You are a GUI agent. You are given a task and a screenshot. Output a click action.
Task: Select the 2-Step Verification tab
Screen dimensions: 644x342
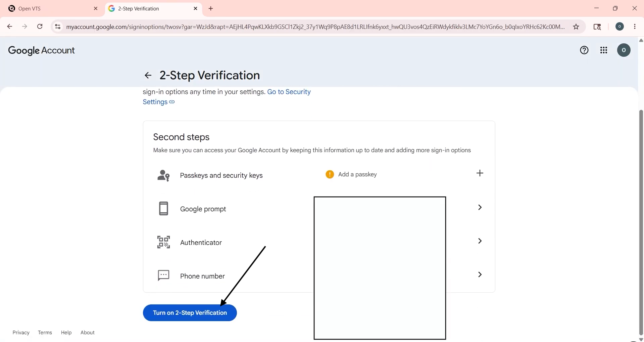(x=154, y=9)
